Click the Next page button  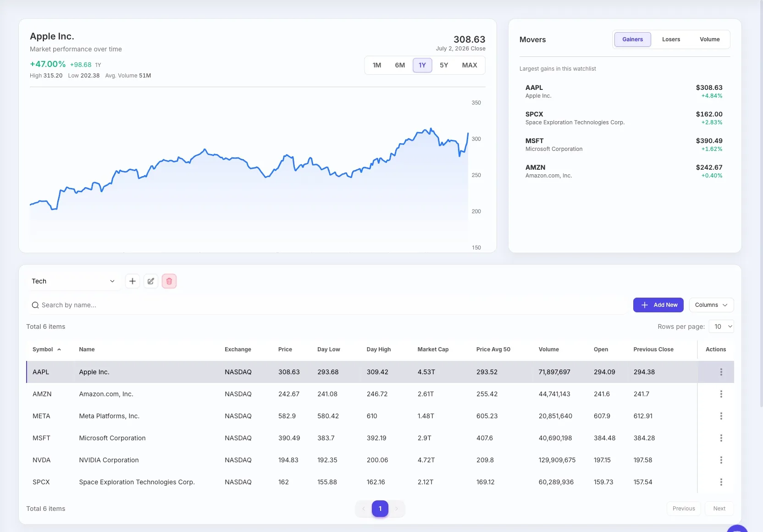[x=719, y=509]
